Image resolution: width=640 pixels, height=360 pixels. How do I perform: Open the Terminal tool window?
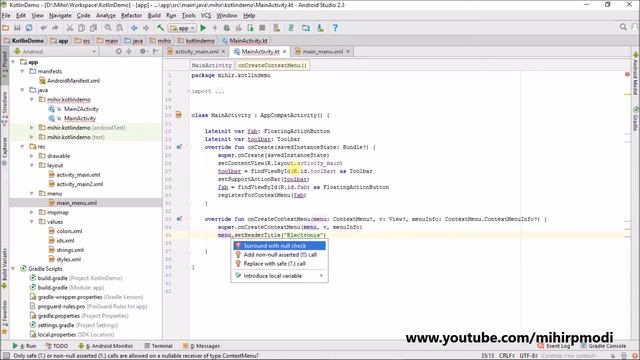tap(158, 346)
